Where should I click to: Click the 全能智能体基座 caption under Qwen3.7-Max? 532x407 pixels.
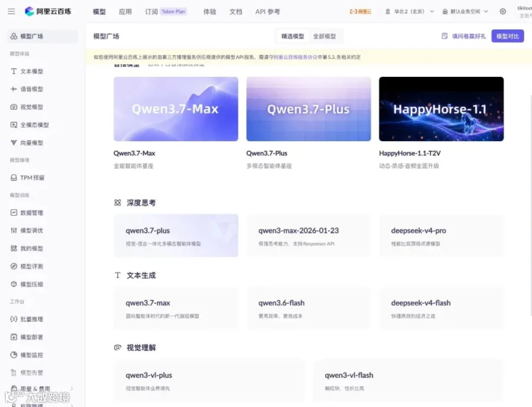pos(134,166)
